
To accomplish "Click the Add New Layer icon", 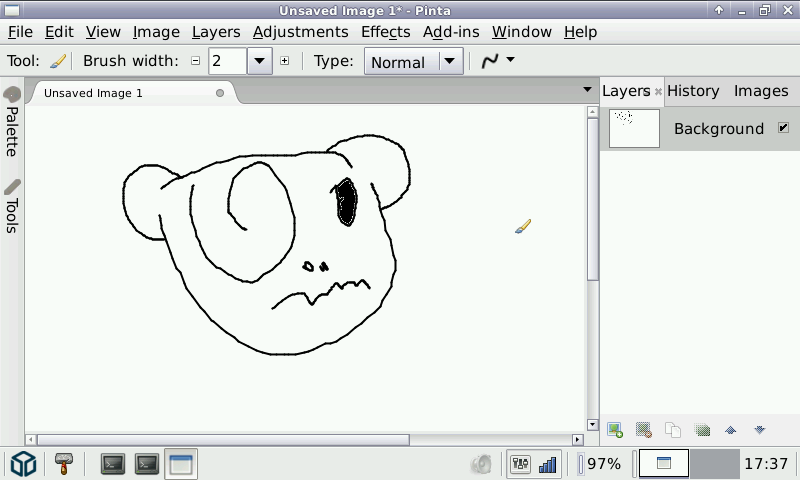I will [x=615, y=430].
